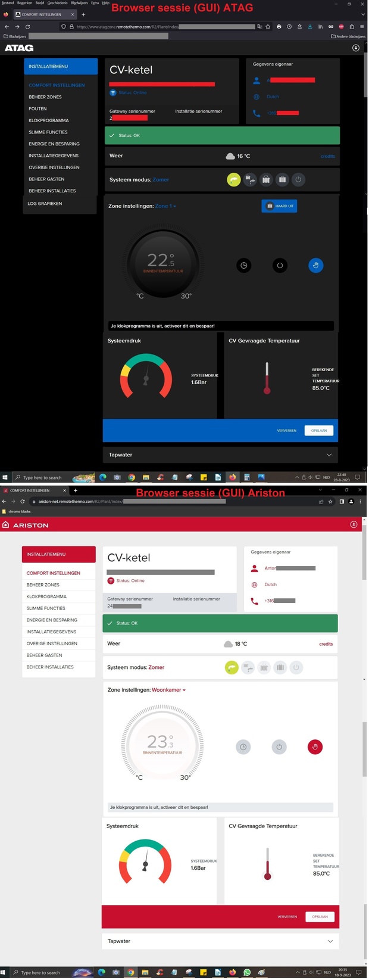Switch Ariston zone off with power button
Image resolution: width=369 pixels, height=980 pixels.
click(x=279, y=747)
